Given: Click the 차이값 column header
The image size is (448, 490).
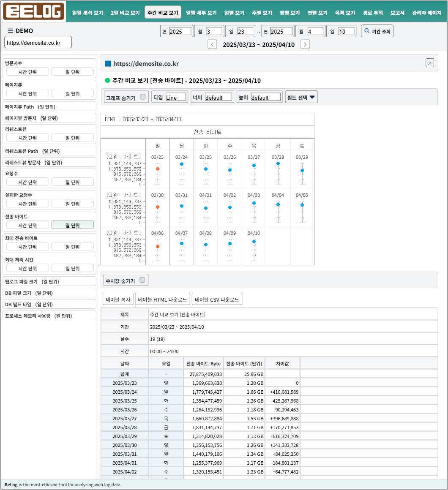Looking at the screenshot, I should (x=283, y=363).
